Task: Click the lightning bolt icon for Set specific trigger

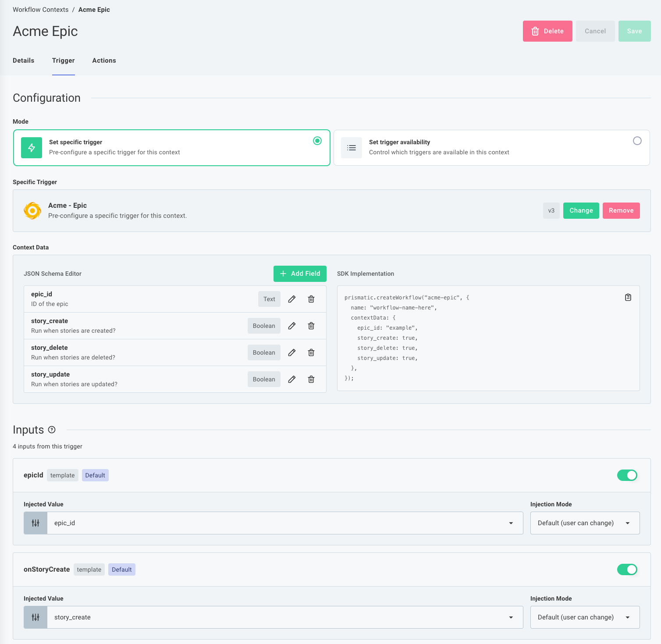Action: coord(32,148)
